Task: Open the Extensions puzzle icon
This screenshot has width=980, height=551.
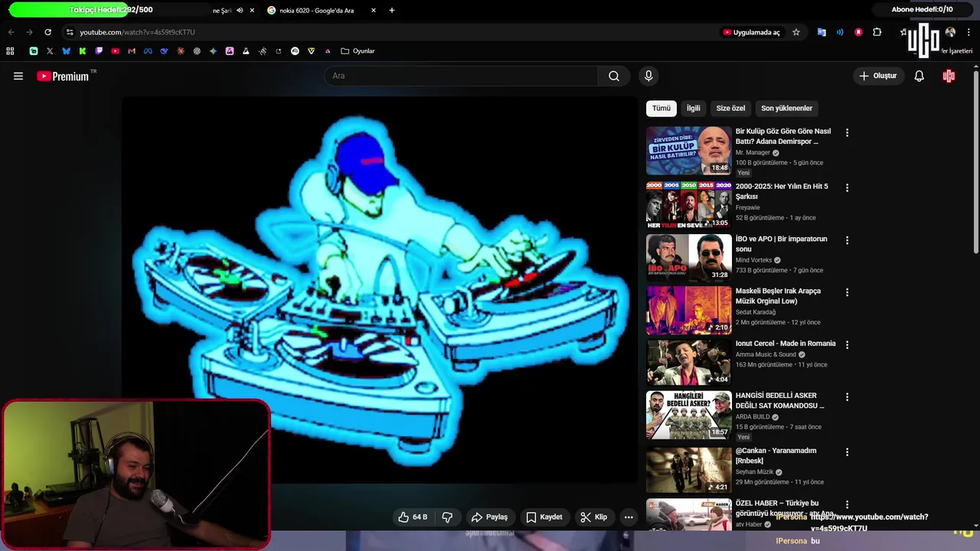Action: 877,32
